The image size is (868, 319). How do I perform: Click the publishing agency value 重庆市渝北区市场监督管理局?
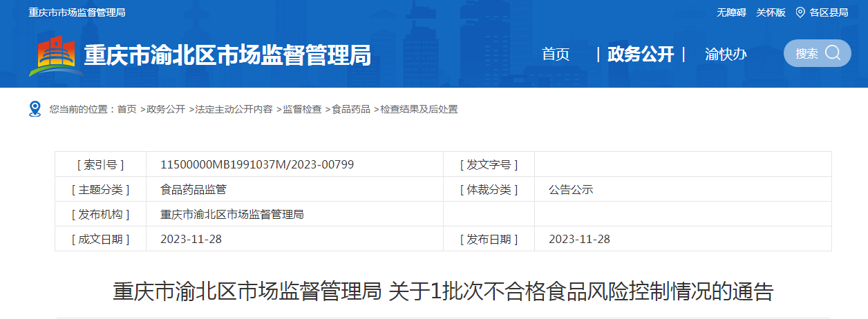(232, 214)
